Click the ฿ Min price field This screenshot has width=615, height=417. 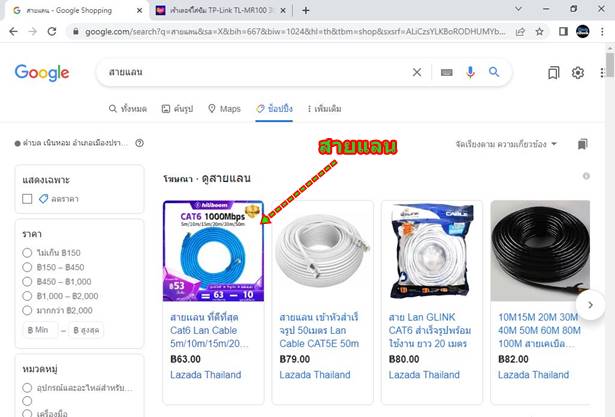[x=41, y=330]
